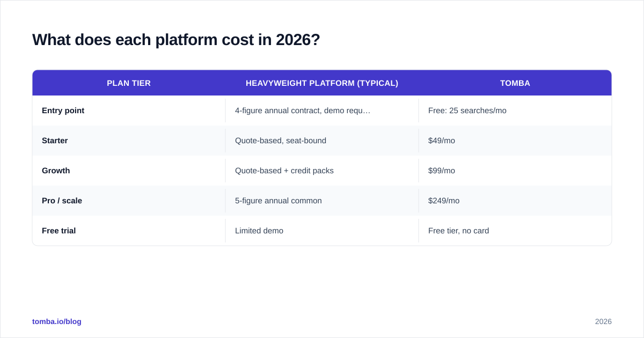Click the 5-figure annual common cell
This screenshot has width=644, height=338.
[279, 201]
